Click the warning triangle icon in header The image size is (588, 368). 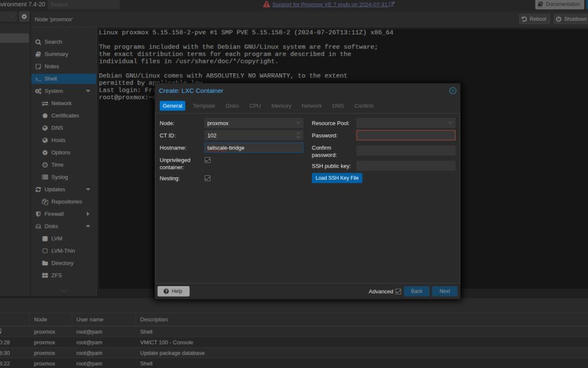tap(266, 5)
